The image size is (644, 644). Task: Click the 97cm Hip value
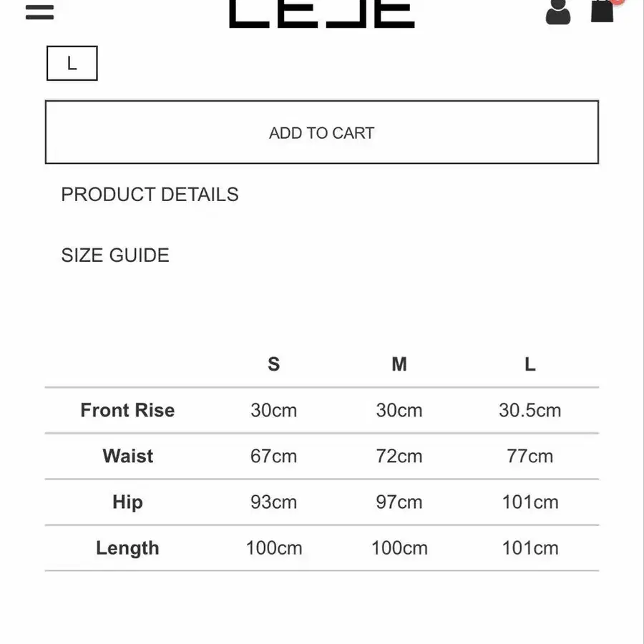(399, 502)
